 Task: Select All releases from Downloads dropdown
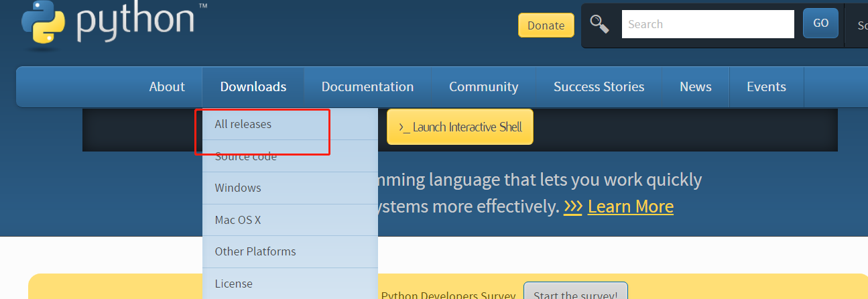(x=290, y=124)
